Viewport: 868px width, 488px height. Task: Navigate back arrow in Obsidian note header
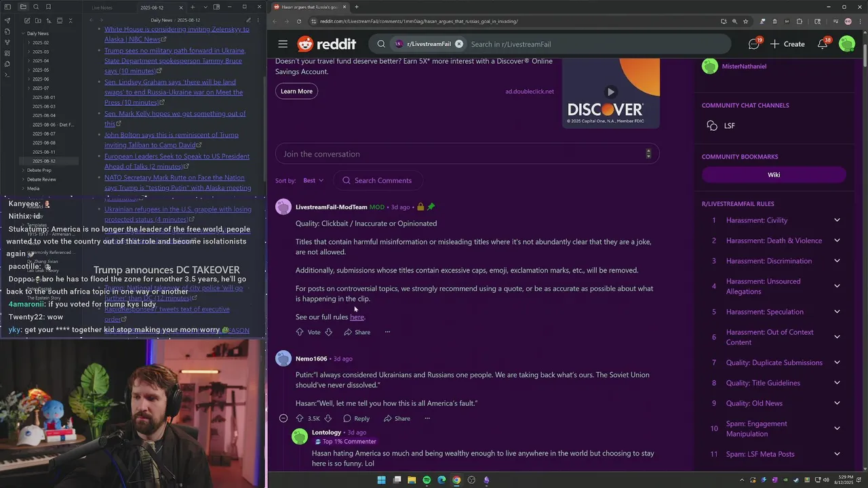[x=92, y=20]
